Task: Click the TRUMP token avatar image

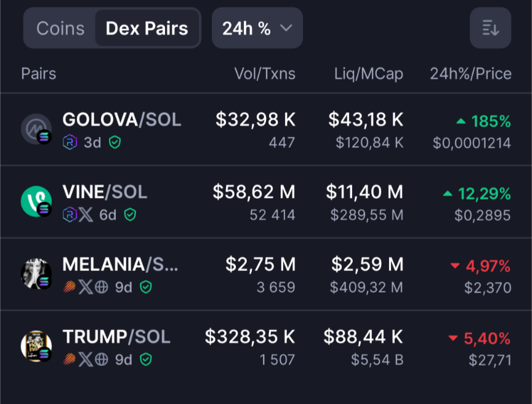Action: point(36,346)
